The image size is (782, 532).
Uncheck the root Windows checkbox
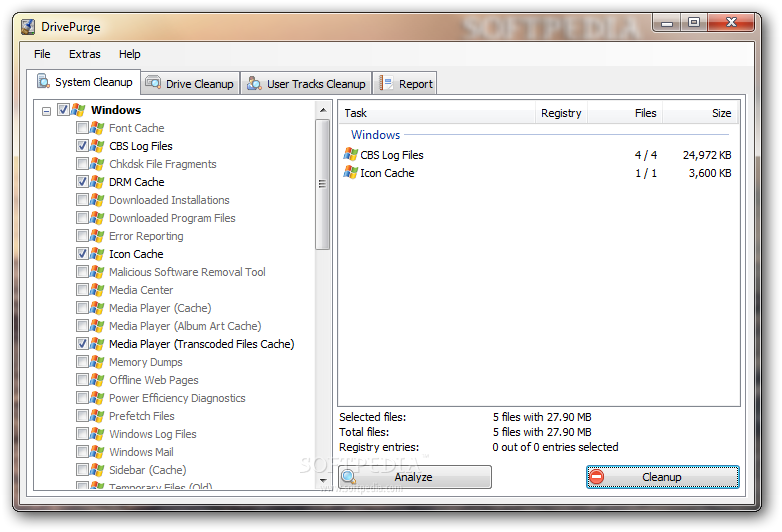[x=63, y=110]
